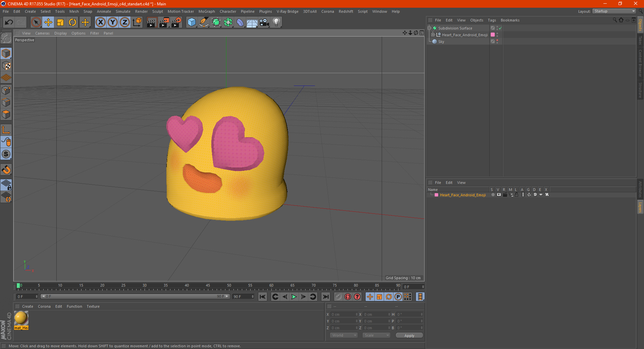644x349 pixels.
Task: Enable the Axis mode icon
Action: [6, 130]
